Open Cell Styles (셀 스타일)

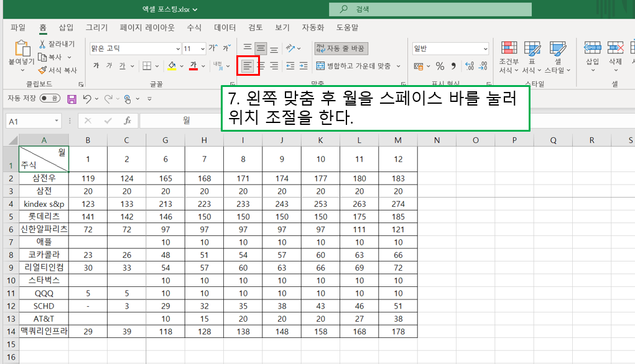558,57
